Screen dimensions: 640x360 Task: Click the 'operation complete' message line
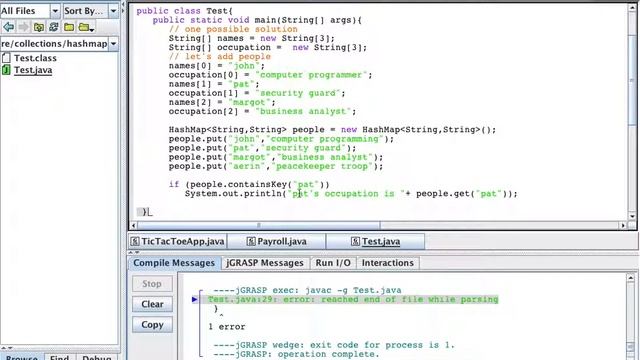296,354
